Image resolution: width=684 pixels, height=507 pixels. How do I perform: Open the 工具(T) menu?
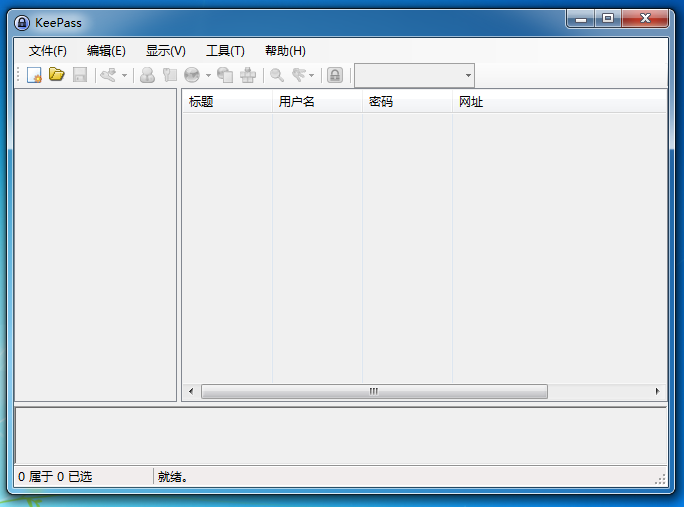pos(225,51)
